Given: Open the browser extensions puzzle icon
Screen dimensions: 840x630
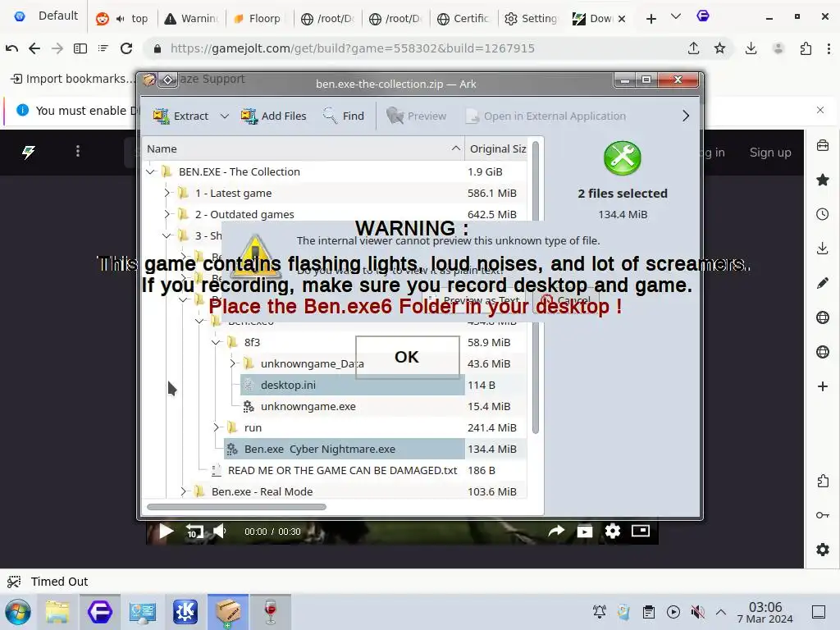Looking at the screenshot, I should point(806,48).
